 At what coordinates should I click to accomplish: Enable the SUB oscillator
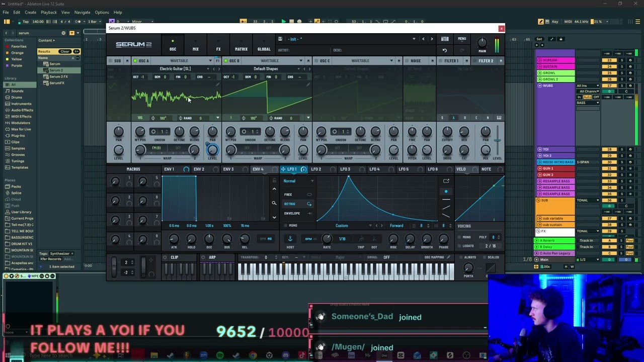[110, 61]
